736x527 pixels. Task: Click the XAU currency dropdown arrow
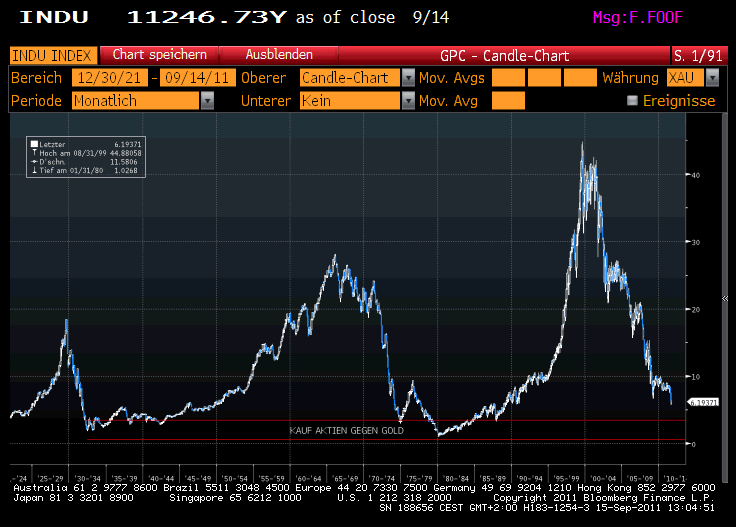[713, 78]
